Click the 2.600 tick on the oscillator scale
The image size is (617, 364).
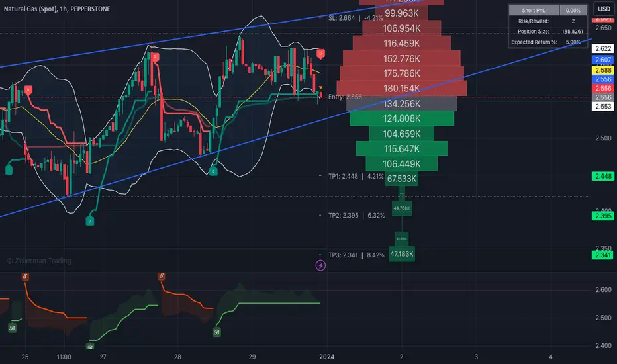603,290
